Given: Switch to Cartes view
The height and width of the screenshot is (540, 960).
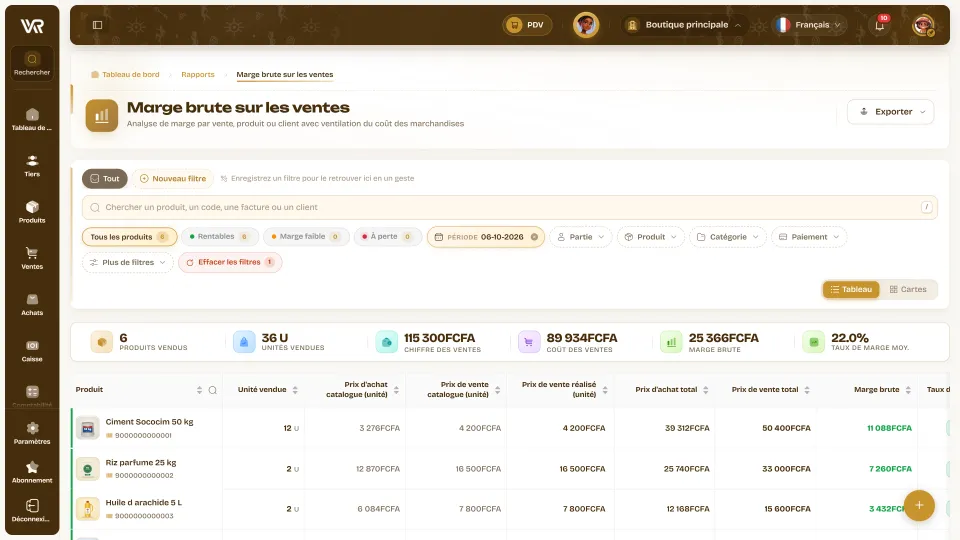Looking at the screenshot, I should coord(908,289).
